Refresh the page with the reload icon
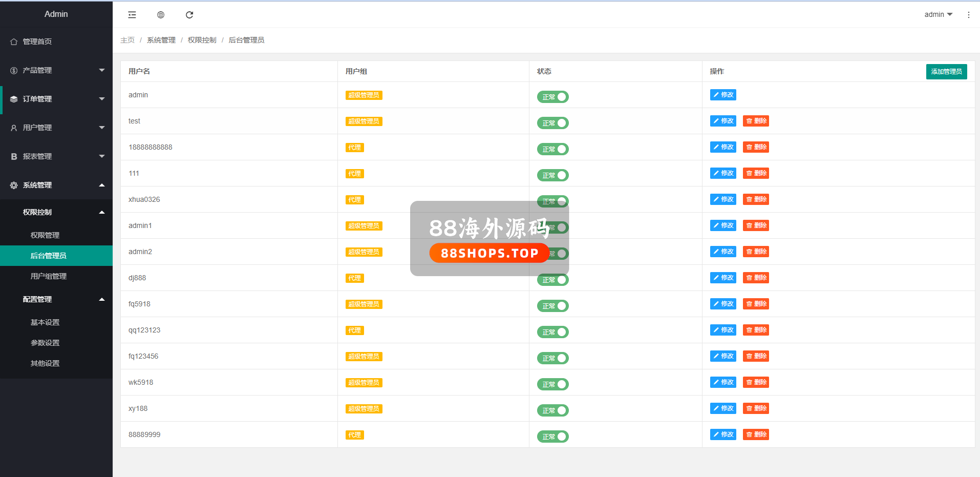The height and width of the screenshot is (477, 980). [x=189, y=15]
